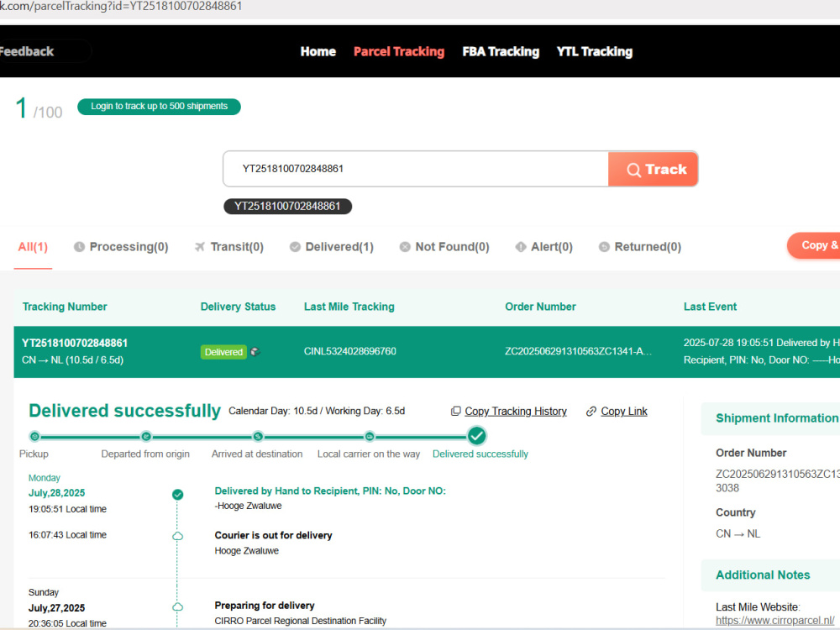Click the green check icon for July 28 delivery event
The image size is (840, 630).
pos(178,495)
